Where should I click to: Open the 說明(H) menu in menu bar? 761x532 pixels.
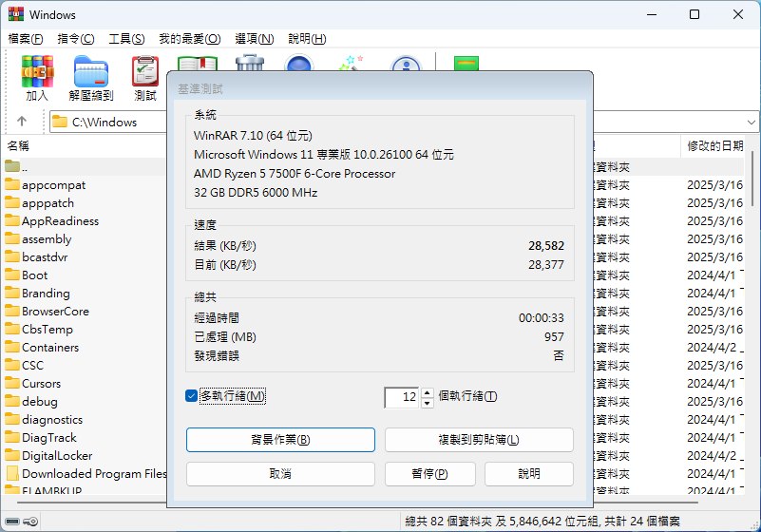point(307,39)
